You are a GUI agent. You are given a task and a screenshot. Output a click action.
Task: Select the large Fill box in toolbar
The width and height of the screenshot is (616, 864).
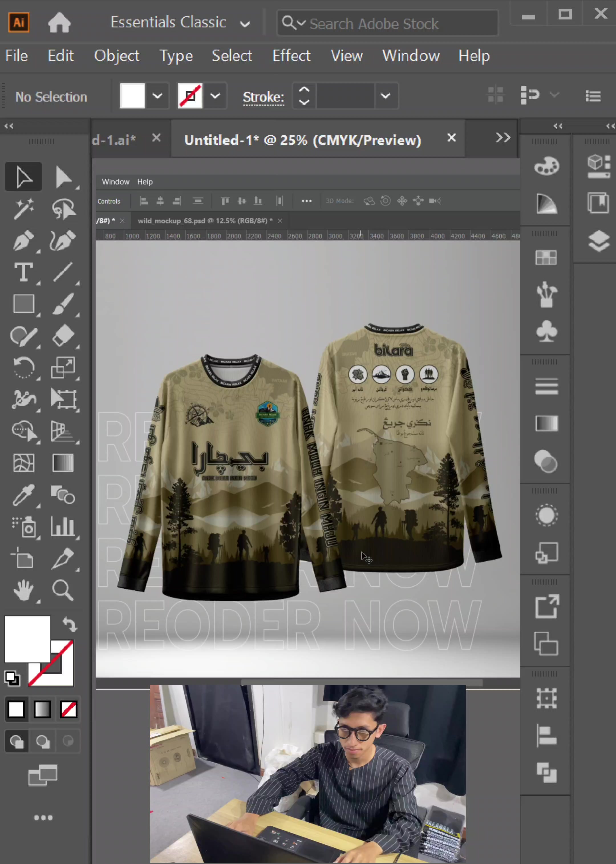pos(27,639)
